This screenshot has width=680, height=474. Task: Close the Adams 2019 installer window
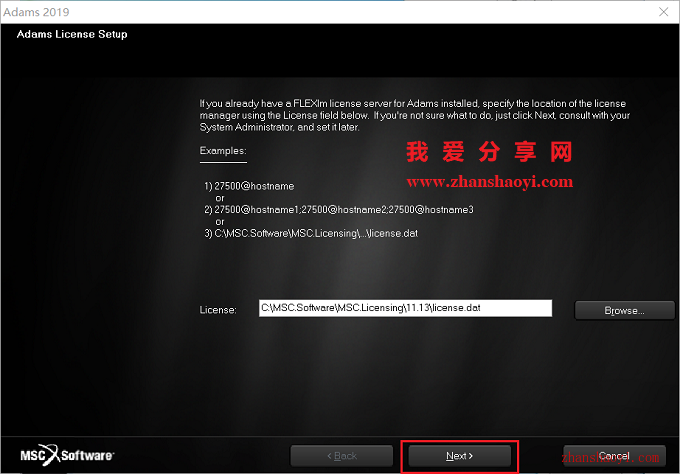coord(664,12)
